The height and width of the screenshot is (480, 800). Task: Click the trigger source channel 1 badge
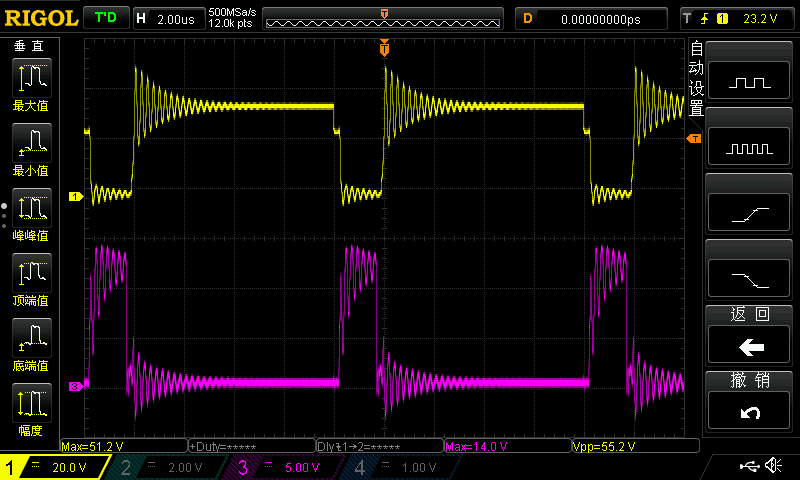722,19
